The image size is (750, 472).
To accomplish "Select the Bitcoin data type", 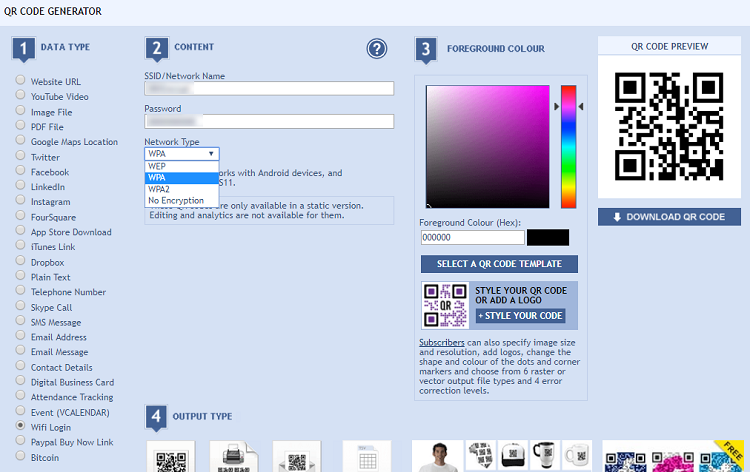I will 20,456.
